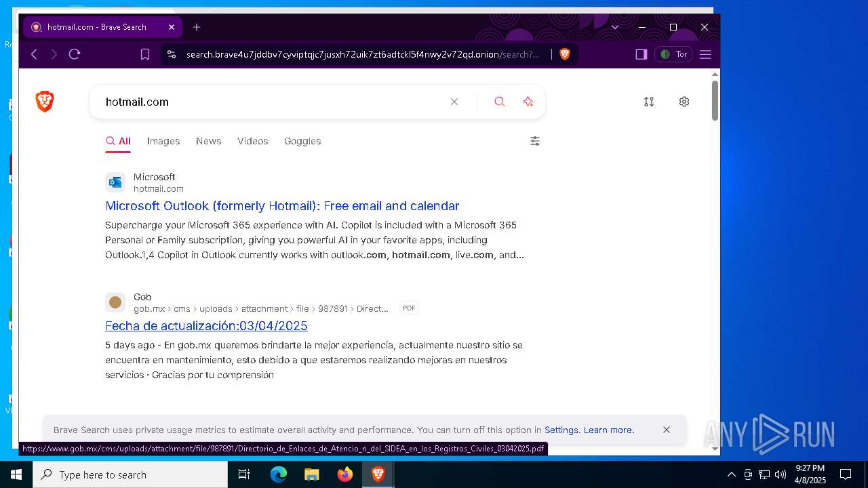Open the Windows Start menu

pos(16,474)
